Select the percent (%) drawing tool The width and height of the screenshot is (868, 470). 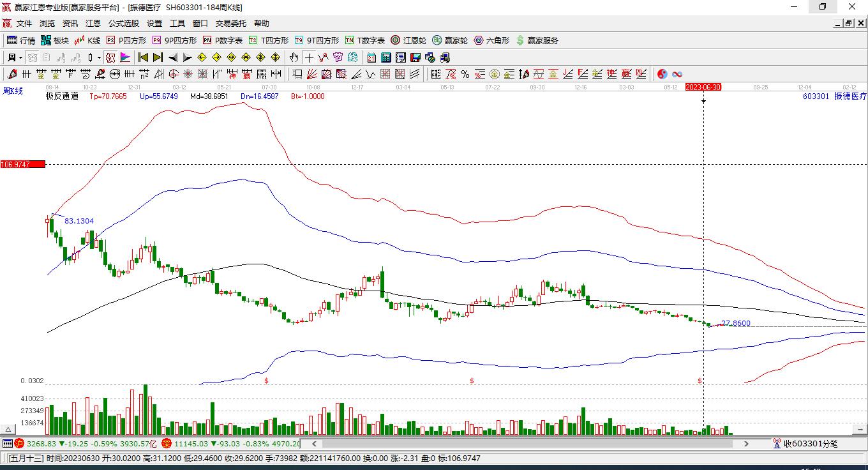pos(465,74)
